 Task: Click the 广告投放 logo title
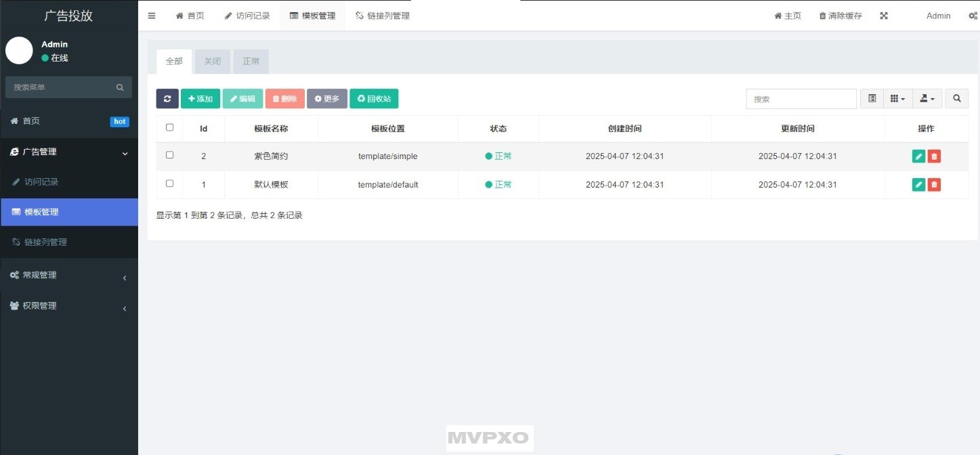click(x=68, y=16)
